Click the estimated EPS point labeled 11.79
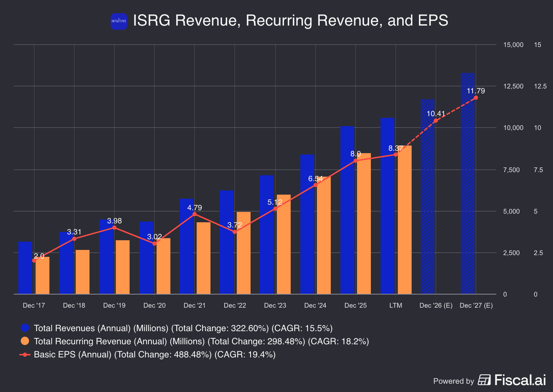This screenshot has height=392, width=553. coord(476,97)
